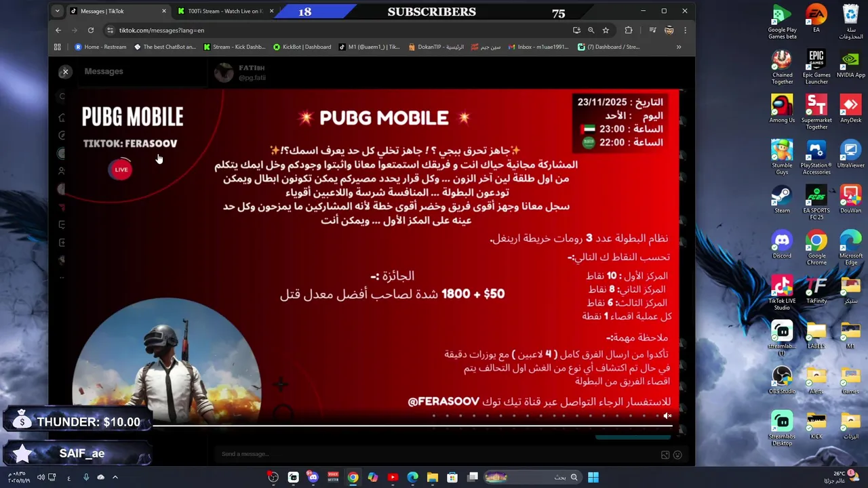Open DouWan desktop icon
This screenshot has width=868, height=488.
[850, 200]
